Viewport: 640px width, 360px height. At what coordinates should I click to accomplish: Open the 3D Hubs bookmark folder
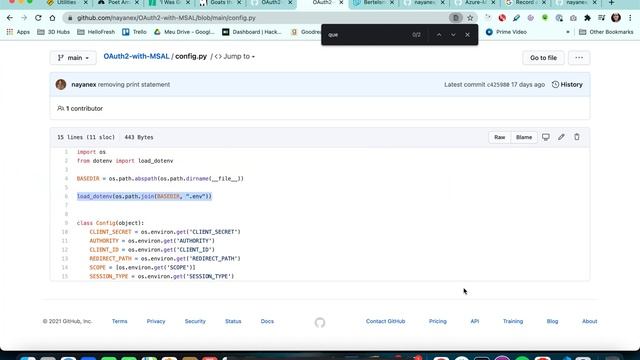coord(53,32)
